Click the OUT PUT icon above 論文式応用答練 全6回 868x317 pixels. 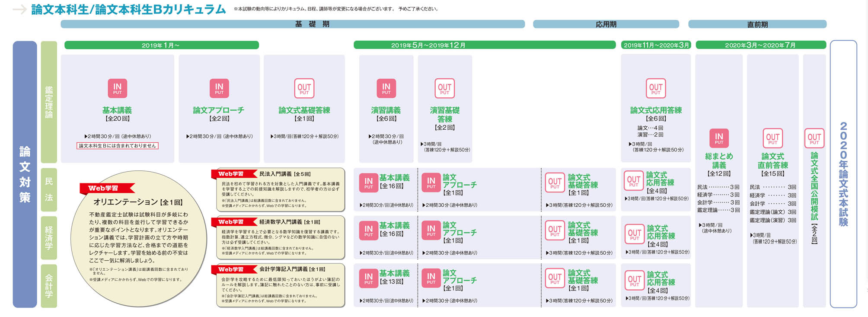655,88
